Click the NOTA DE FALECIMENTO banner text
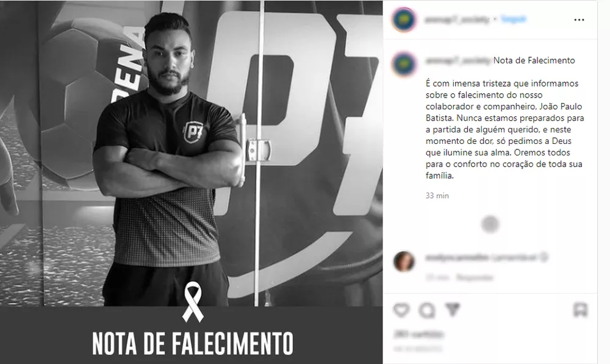 pyautogui.click(x=193, y=343)
